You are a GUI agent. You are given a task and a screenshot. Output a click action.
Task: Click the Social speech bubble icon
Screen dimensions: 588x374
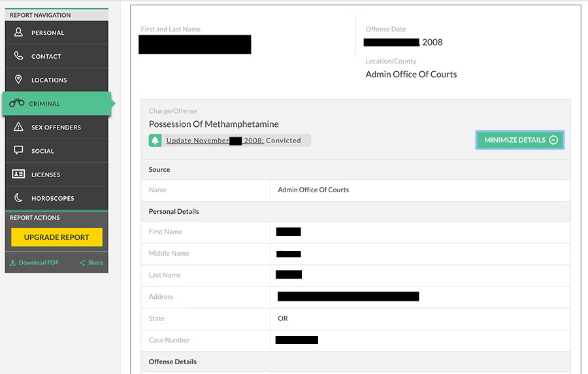click(x=18, y=150)
